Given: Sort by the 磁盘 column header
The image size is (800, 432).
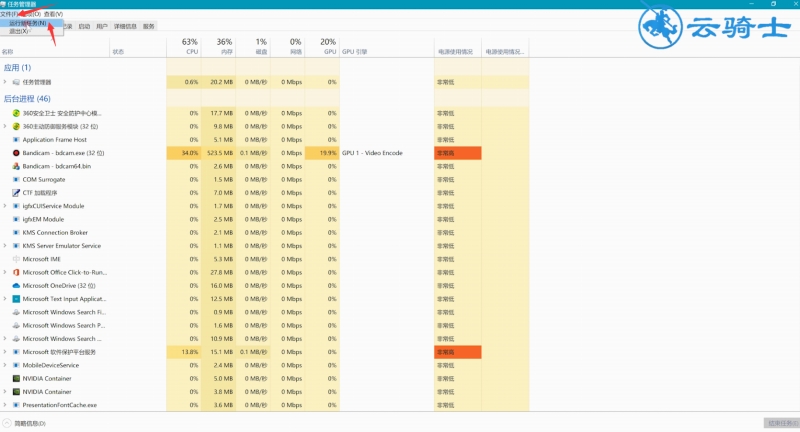Looking at the screenshot, I should (x=253, y=46).
